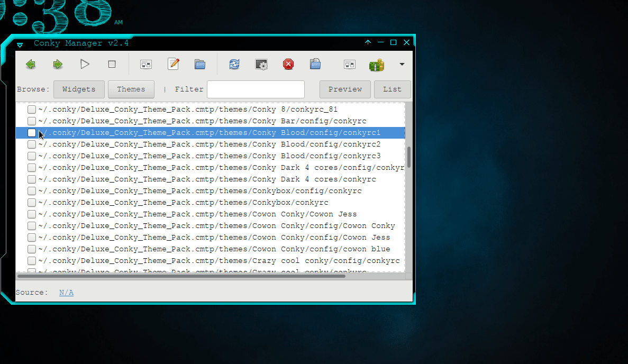Tick the Conkybox conkyrc checkbox

[x=31, y=202]
